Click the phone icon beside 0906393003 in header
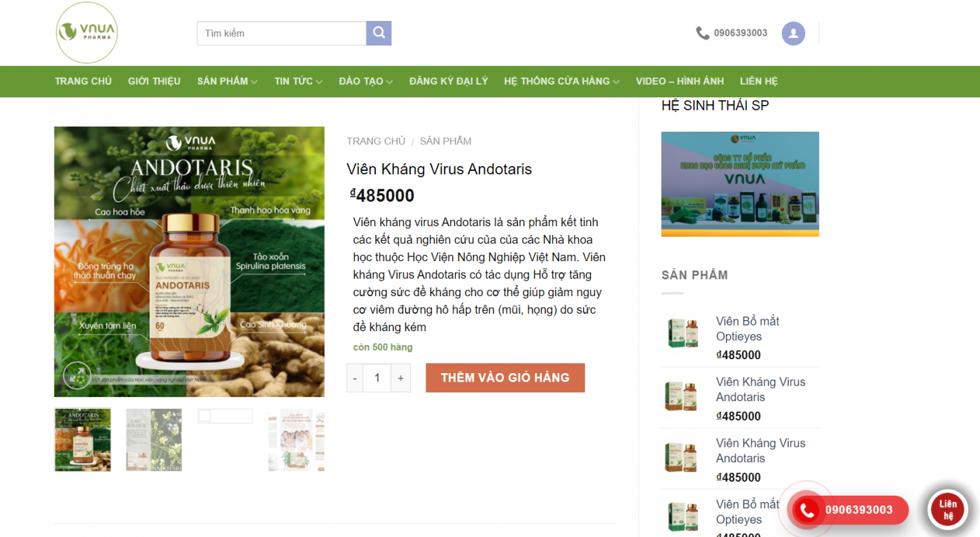 pos(703,33)
